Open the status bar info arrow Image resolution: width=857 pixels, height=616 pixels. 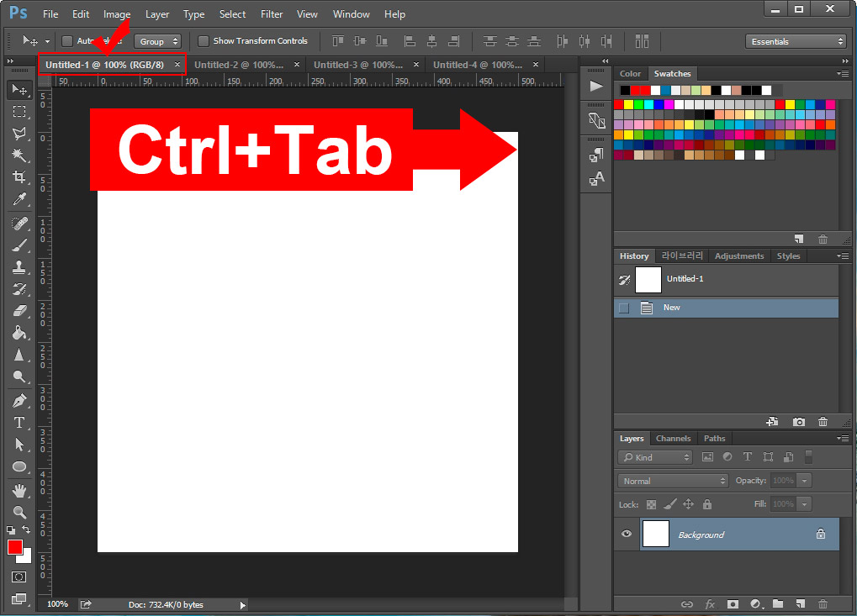coord(243,605)
